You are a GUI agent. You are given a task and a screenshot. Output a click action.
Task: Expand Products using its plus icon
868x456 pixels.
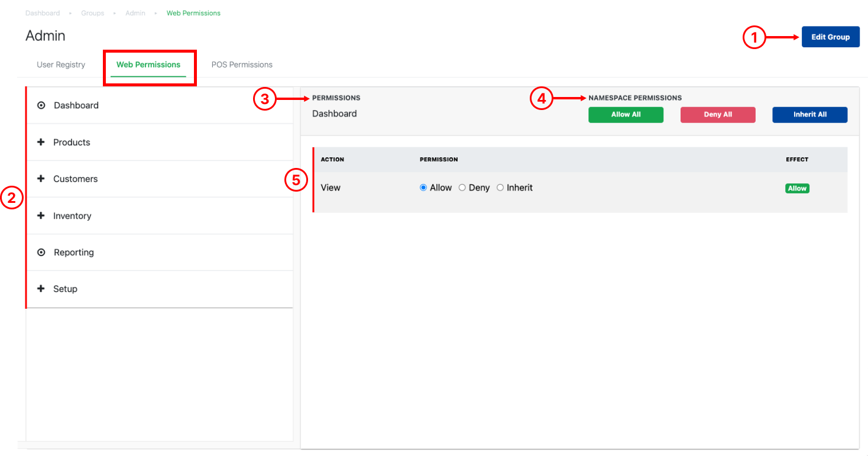pos(41,142)
